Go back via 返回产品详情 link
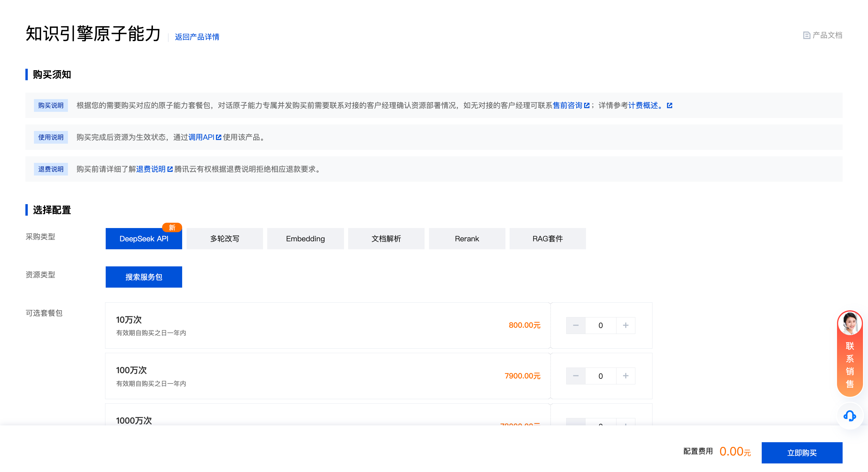The width and height of the screenshot is (868, 472). (x=197, y=37)
